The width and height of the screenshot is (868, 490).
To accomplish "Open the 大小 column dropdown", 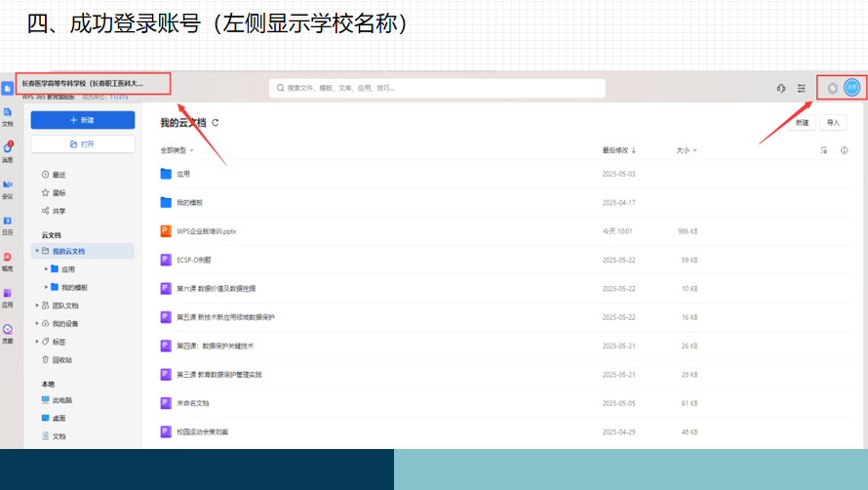I will tap(687, 150).
